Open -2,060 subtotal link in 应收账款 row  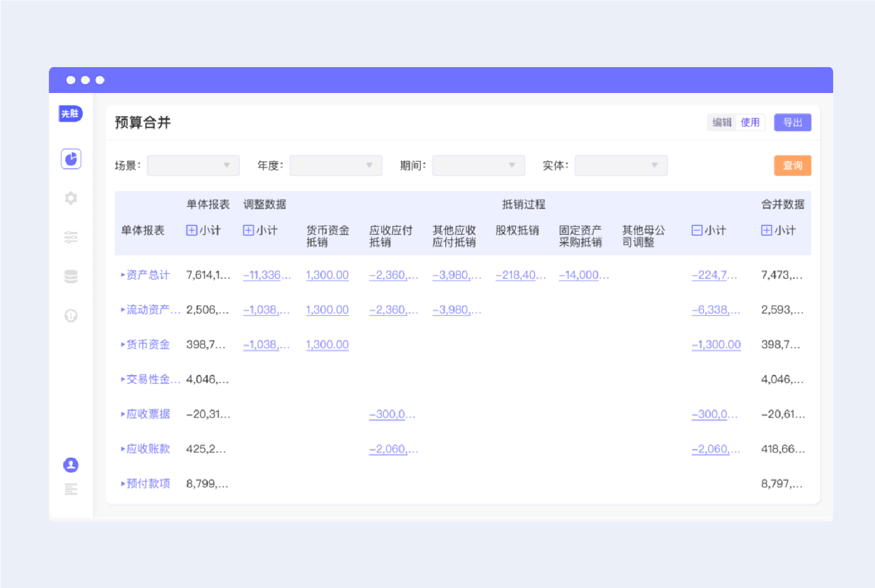716,449
